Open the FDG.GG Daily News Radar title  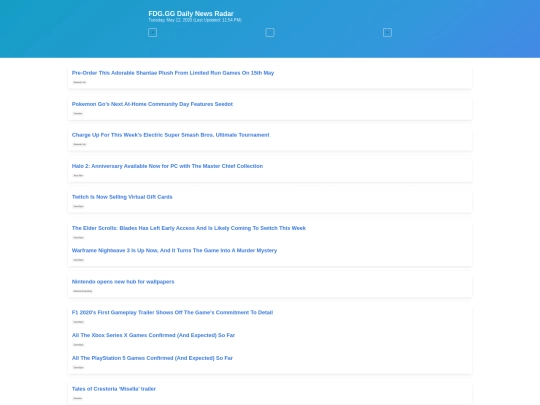tap(191, 13)
